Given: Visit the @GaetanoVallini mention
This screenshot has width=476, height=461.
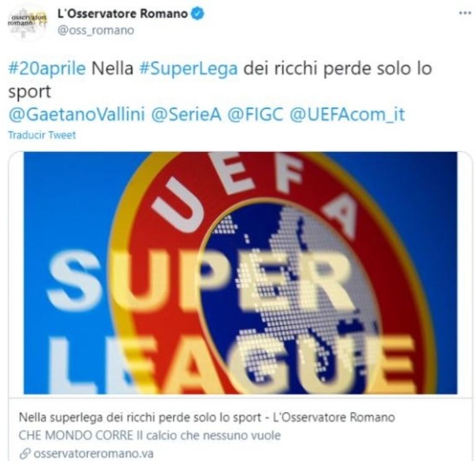Looking at the screenshot, I should pos(76,115).
